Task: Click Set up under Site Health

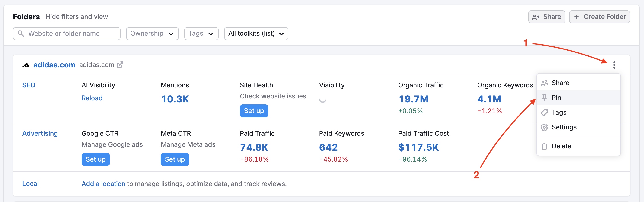Action: pyautogui.click(x=254, y=111)
